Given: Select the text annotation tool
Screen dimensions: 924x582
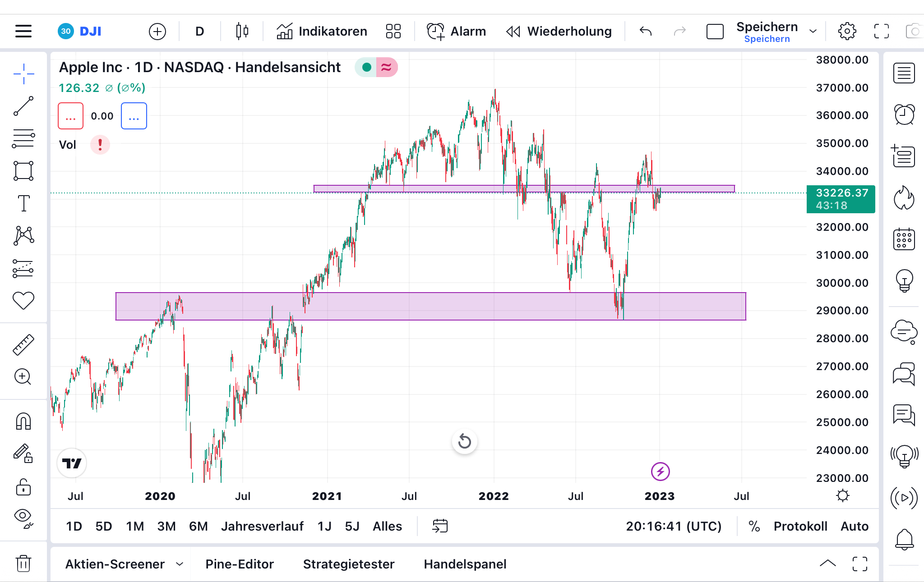Looking at the screenshot, I should [23, 203].
